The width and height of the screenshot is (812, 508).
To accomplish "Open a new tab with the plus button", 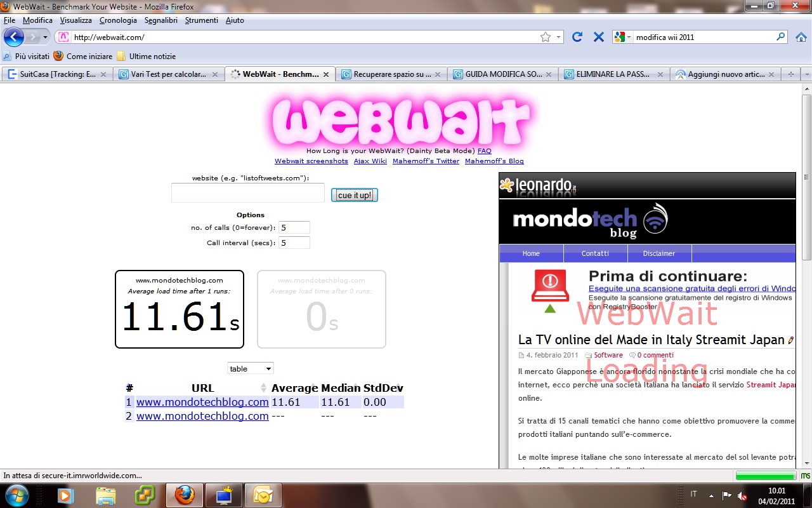I will click(x=790, y=74).
